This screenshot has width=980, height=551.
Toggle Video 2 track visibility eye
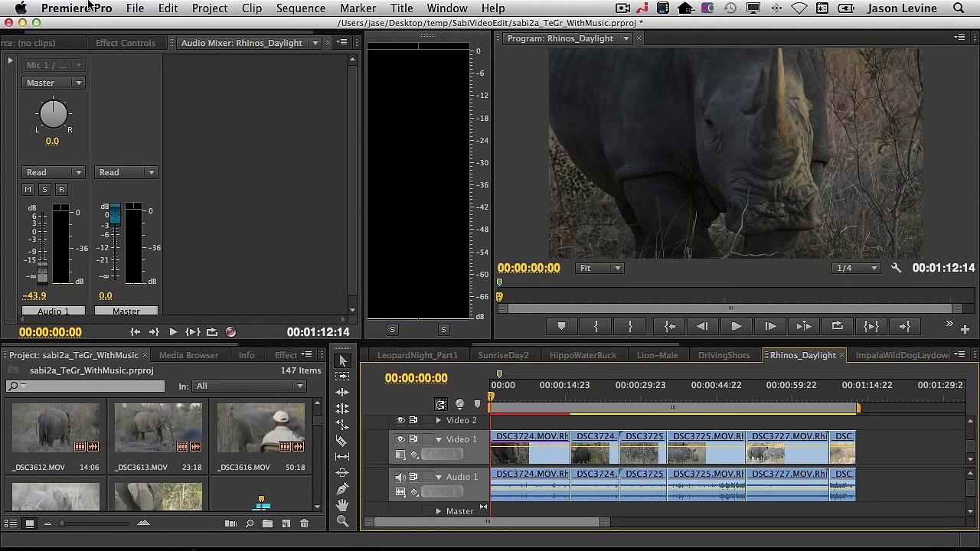click(400, 420)
